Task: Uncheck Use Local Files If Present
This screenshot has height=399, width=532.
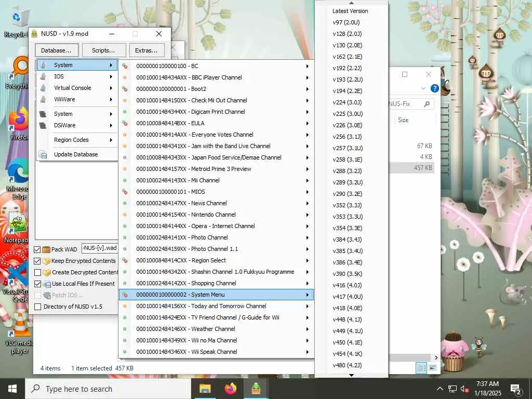Action: point(37,284)
